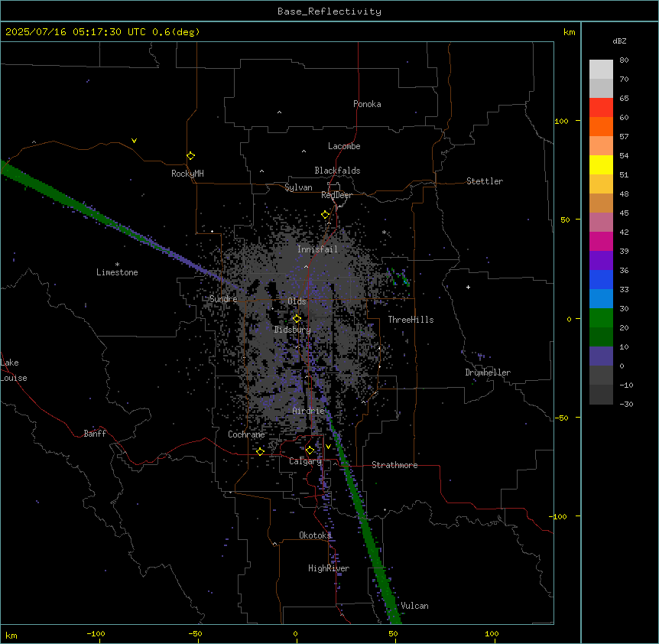Screen dimensions: 659x644
Task: Click the yellow radar marker near Olds
Action: [297, 319]
